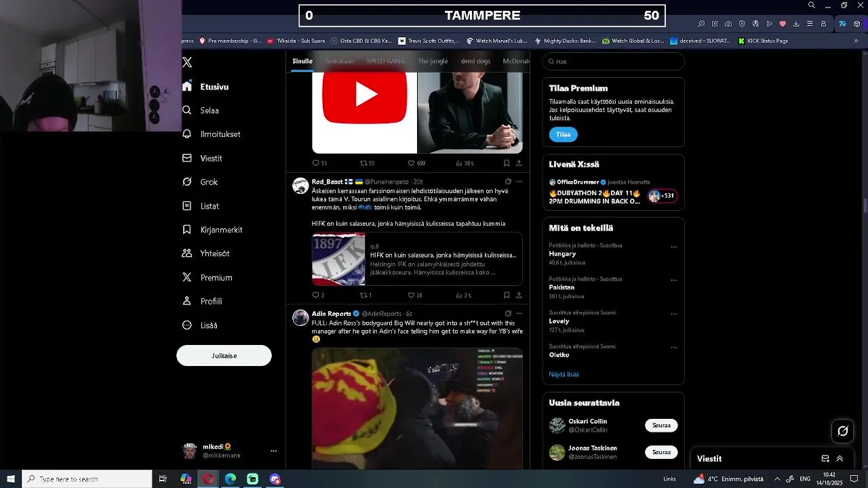The width and height of the screenshot is (868, 488).
Task: Open Adin Reports profile avatar
Action: 300,318
